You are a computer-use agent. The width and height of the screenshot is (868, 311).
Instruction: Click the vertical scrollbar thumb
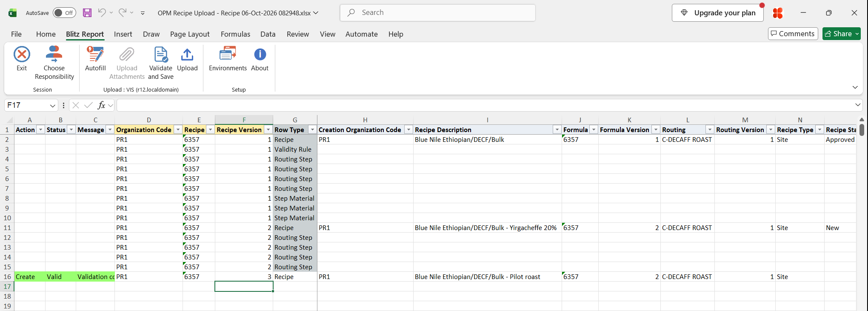tap(862, 130)
